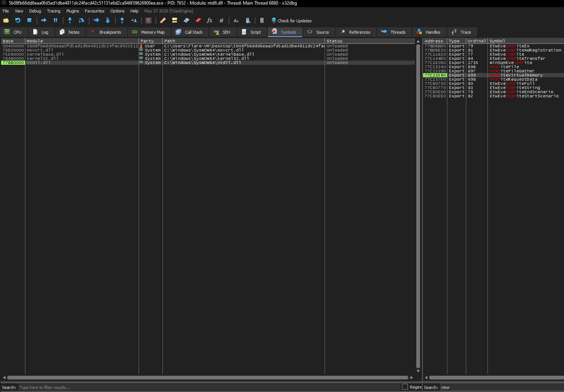The image size is (564, 392).
Task: Open the Threads tab
Action: click(x=394, y=32)
